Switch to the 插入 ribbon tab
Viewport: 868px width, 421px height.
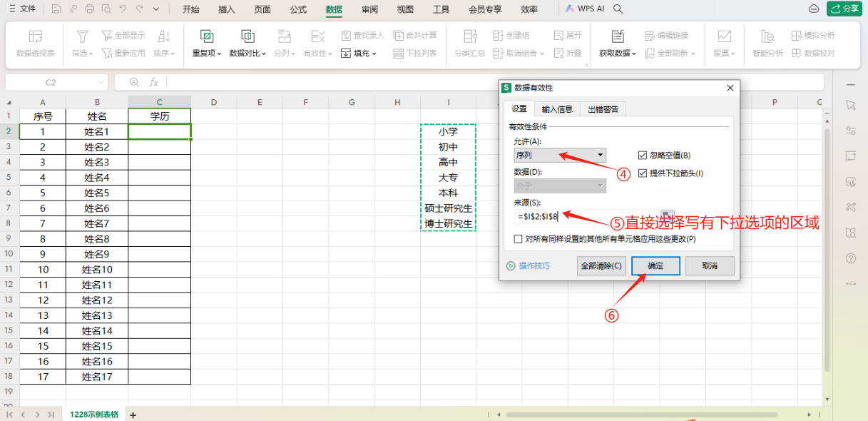pos(227,9)
